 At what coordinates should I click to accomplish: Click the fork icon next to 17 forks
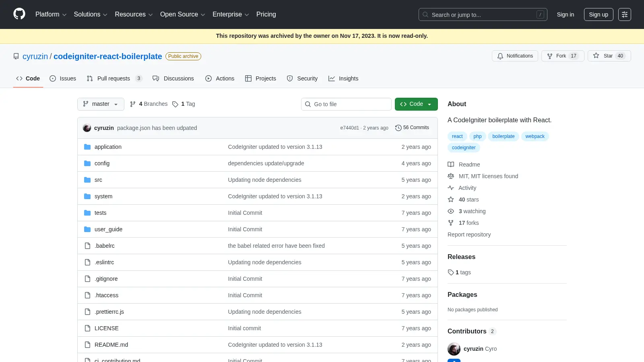click(451, 223)
